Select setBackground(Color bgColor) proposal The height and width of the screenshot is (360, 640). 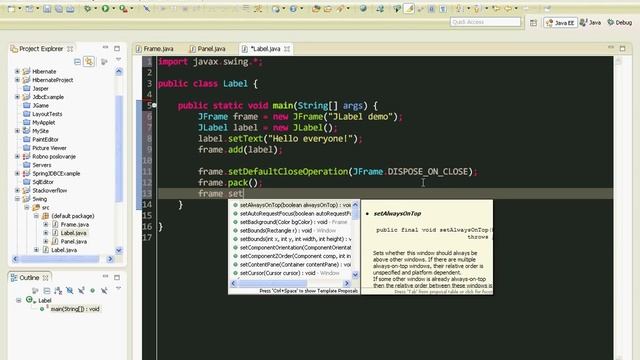click(291, 222)
